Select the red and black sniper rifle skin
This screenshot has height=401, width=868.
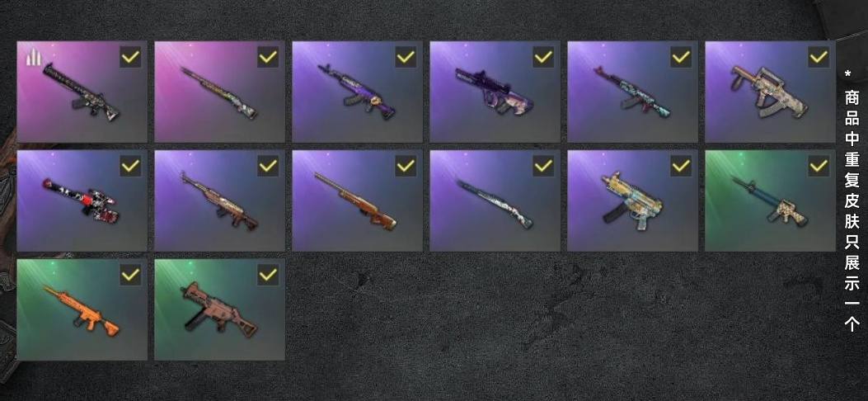point(82,200)
